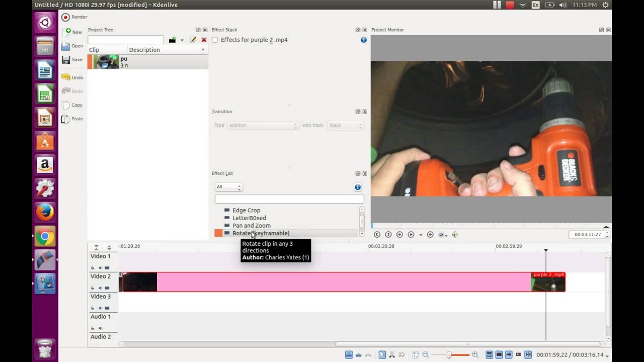Sort by the Description column header
644x362 pixels.
coord(167,50)
